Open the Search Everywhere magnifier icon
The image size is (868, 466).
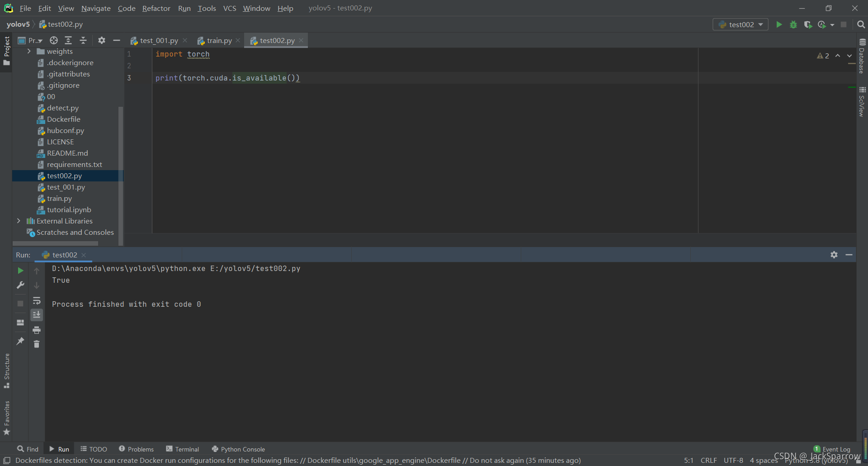(x=861, y=24)
